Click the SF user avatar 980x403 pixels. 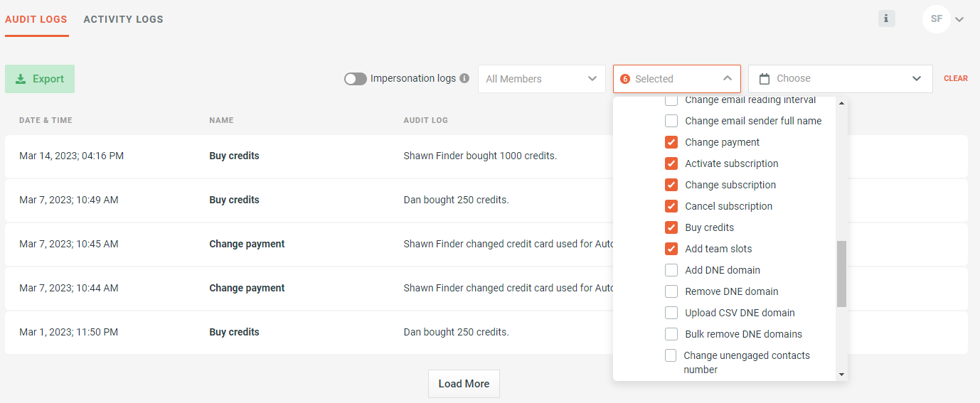[x=937, y=19]
